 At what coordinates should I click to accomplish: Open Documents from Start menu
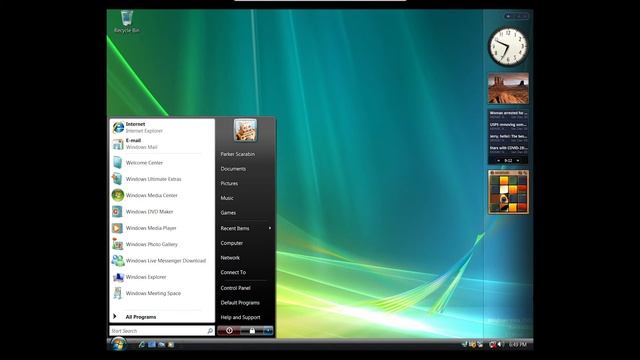click(x=233, y=169)
